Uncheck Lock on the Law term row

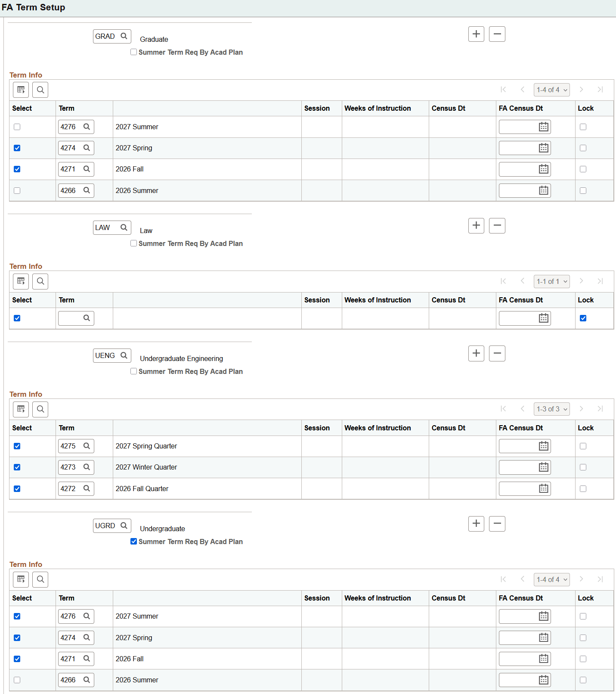[x=583, y=318]
